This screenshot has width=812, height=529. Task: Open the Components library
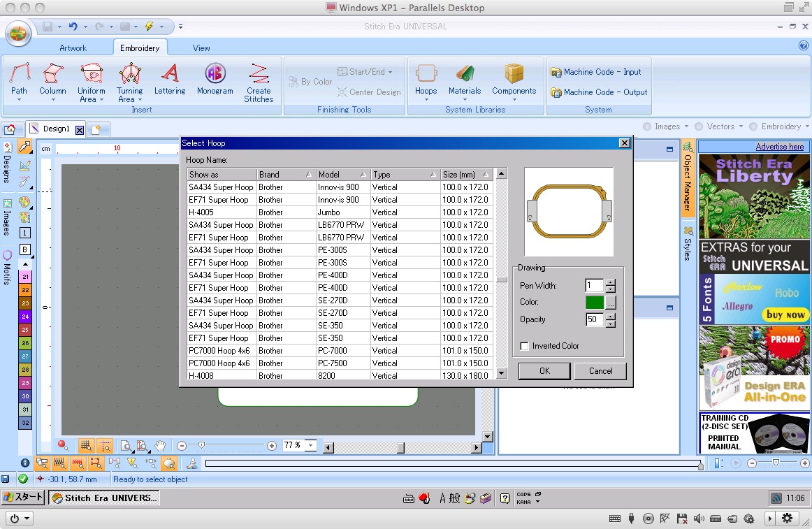click(x=514, y=81)
